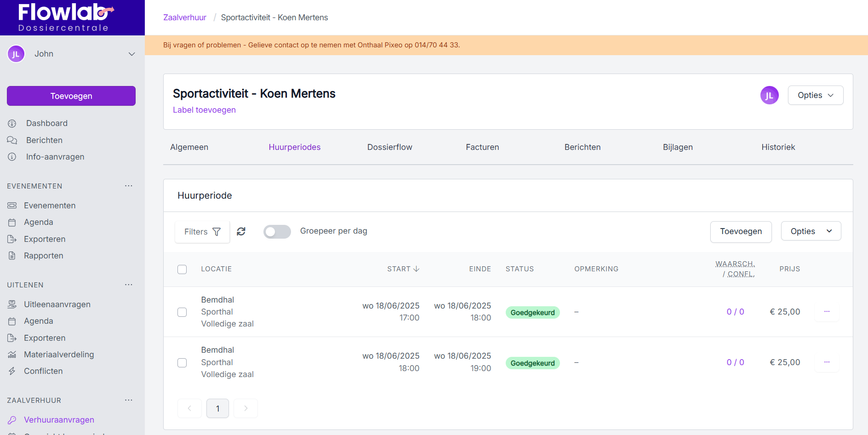Open the Info-aanvragen info icon
Image resolution: width=868 pixels, height=435 pixels.
(12, 157)
